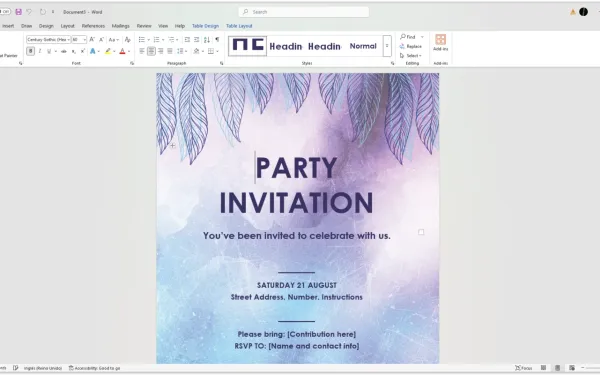Apply the blue text effects A button
The height and width of the screenshot is (375, 600).
[x=93, y=51]
